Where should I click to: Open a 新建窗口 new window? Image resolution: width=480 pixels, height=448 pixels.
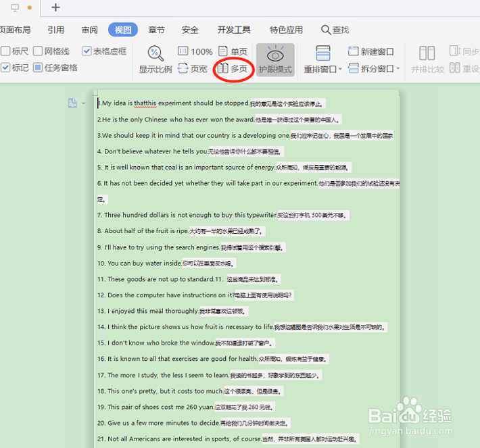tap(370, 51)
